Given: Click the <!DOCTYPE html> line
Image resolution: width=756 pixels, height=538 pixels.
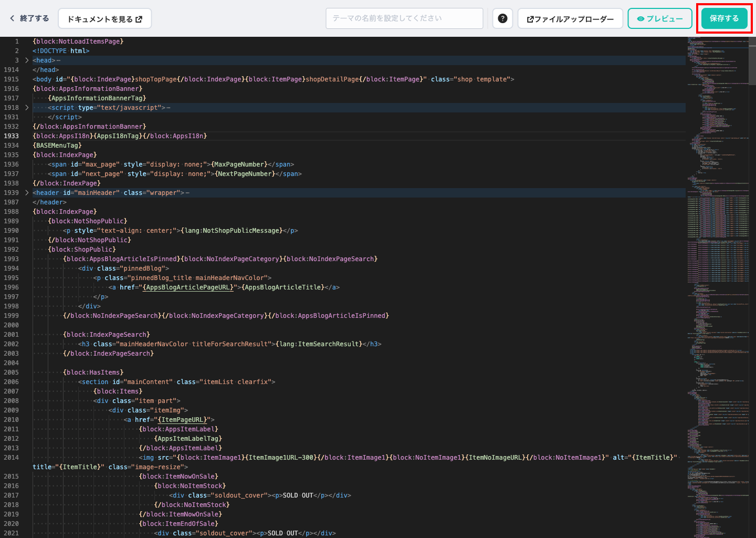Looking at the screenshot, I should 61,51.
